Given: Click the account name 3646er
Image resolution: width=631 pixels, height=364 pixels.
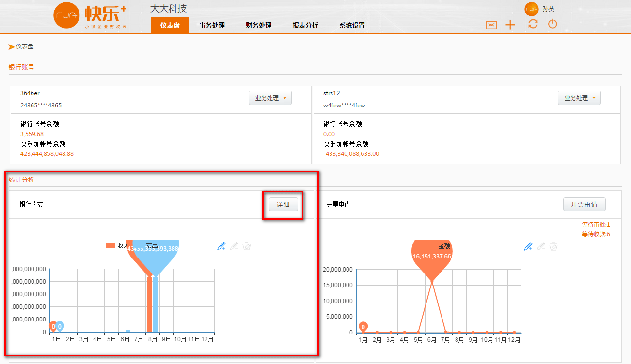Looking at the screenshot, I should coord(30,93).
